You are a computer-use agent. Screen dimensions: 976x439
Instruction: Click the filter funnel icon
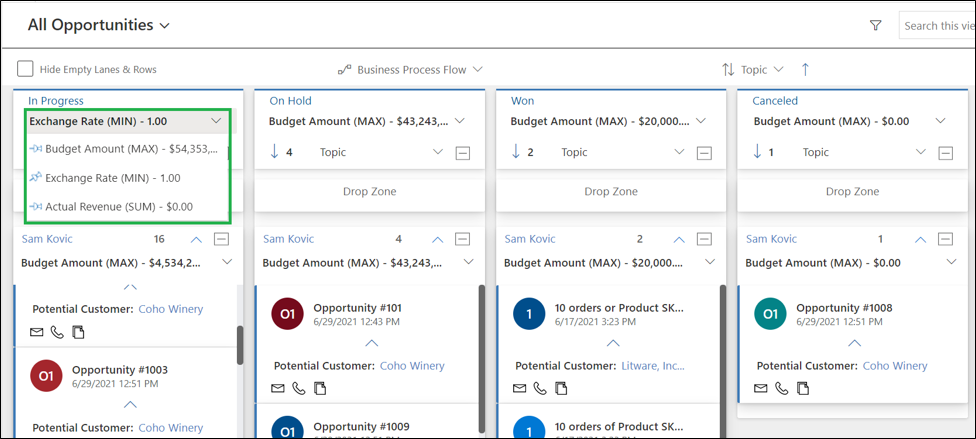(x=875, y=26)
